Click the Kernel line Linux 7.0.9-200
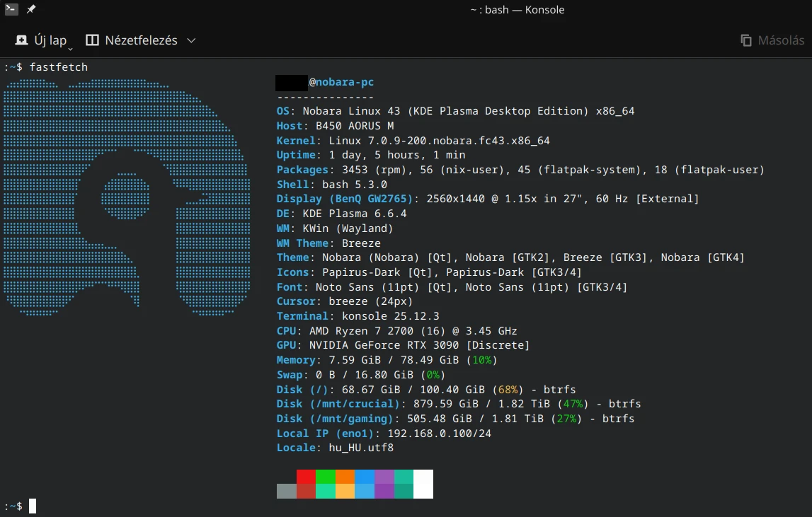Image resolution: width=812 pixels, height=517 pixels. (413, 140)
